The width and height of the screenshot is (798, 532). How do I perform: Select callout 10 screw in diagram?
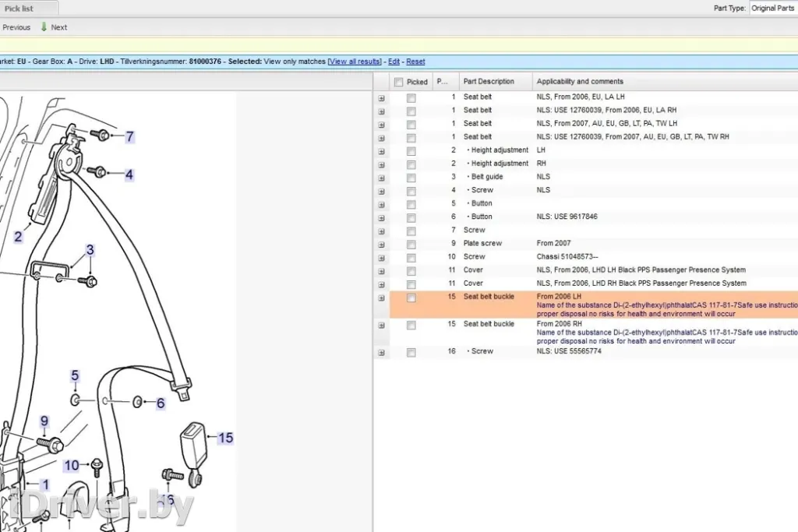72,466
